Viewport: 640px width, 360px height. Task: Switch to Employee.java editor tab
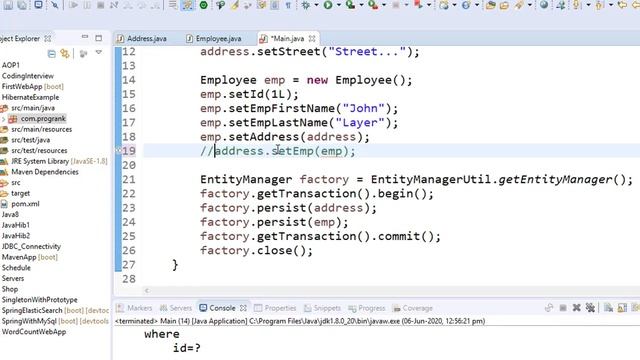(x=213, y=38)
